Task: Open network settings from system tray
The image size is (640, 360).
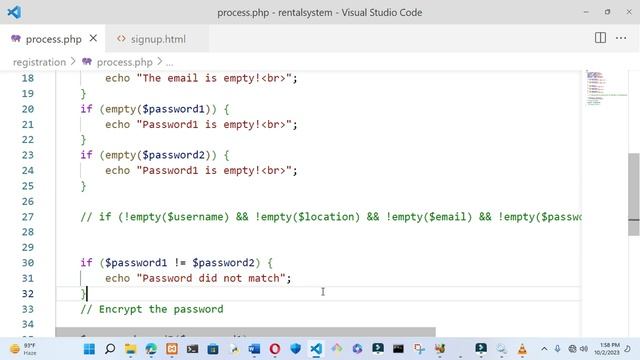Action: [572, 349]
